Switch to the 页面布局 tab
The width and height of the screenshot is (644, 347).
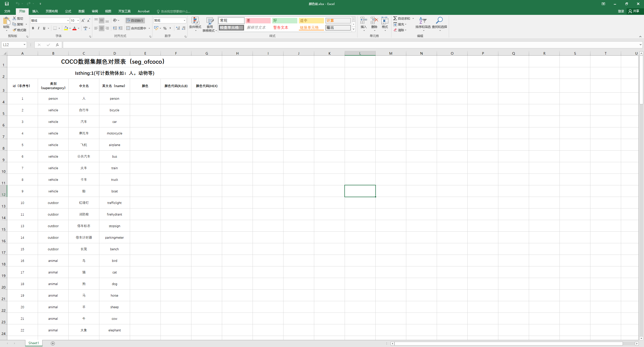52,11
